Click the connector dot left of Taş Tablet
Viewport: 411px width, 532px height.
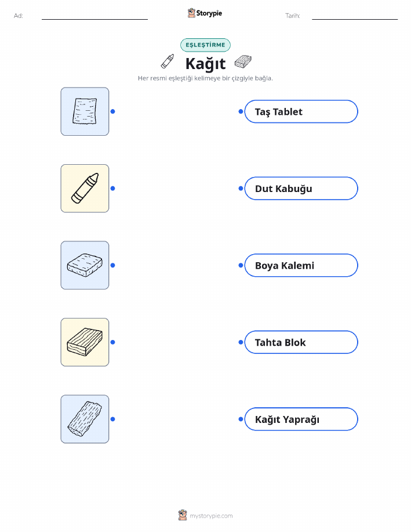[x=241, y=111]
